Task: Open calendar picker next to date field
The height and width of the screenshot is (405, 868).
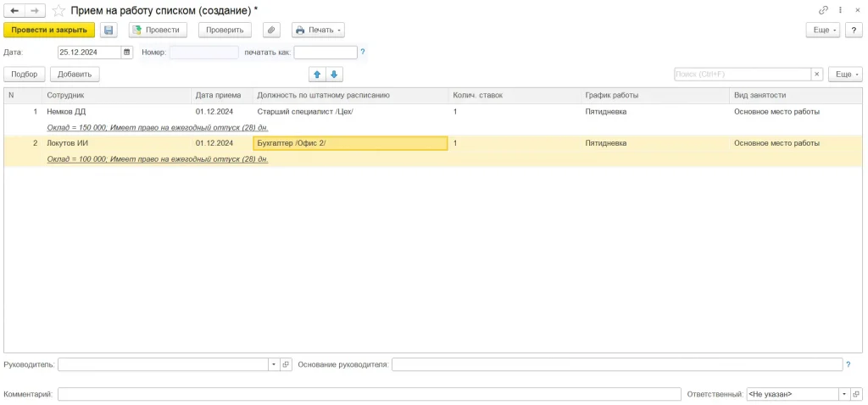Action: pyautogui.click(x=127, y=52)
